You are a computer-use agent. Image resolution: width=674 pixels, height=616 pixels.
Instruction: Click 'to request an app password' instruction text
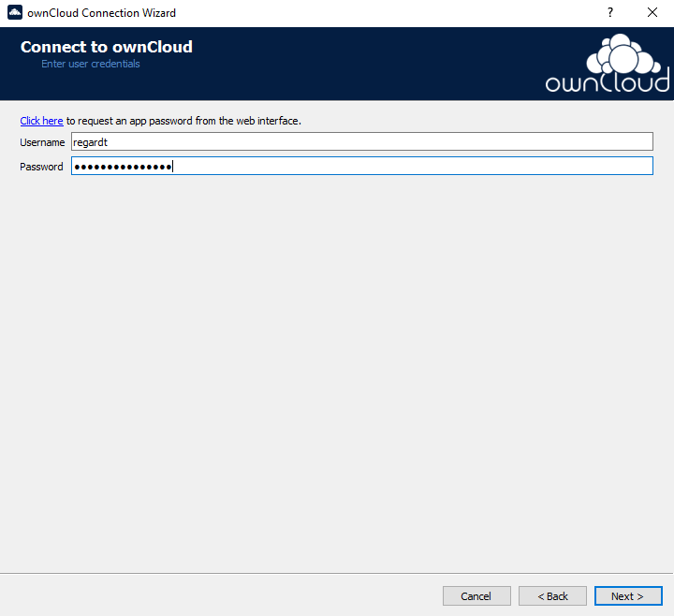tap(183, 121)
